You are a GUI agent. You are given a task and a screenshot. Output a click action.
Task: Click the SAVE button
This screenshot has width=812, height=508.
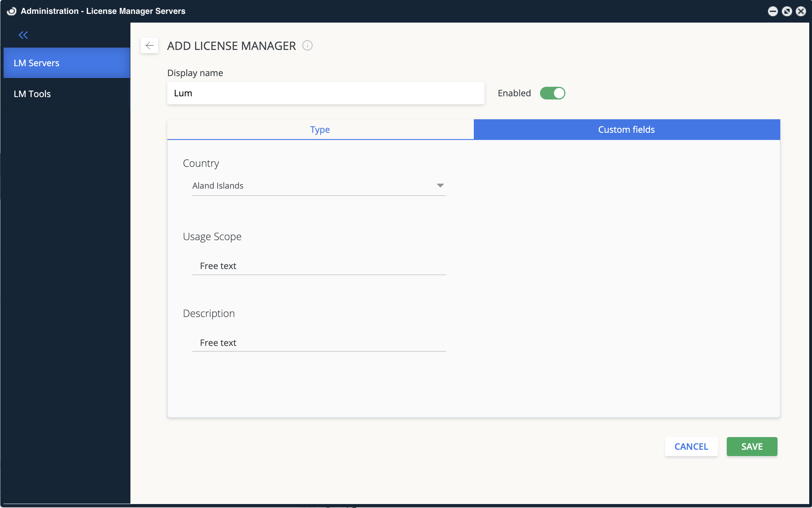click(x=751, y=447)
